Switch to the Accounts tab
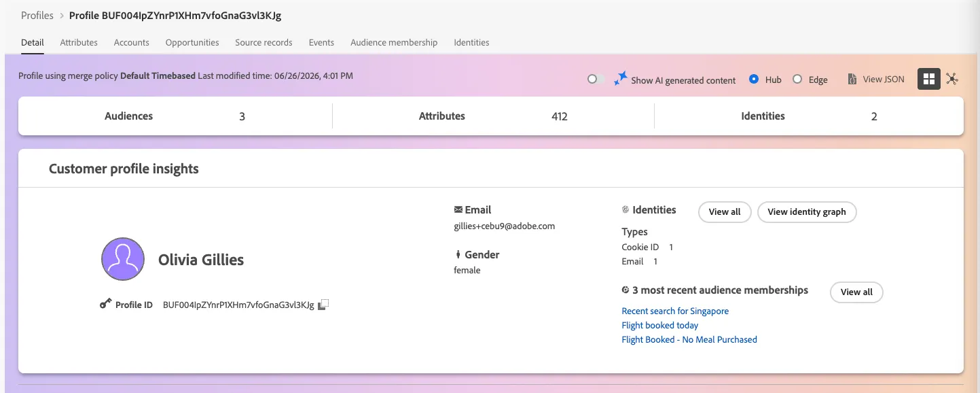 132,42
